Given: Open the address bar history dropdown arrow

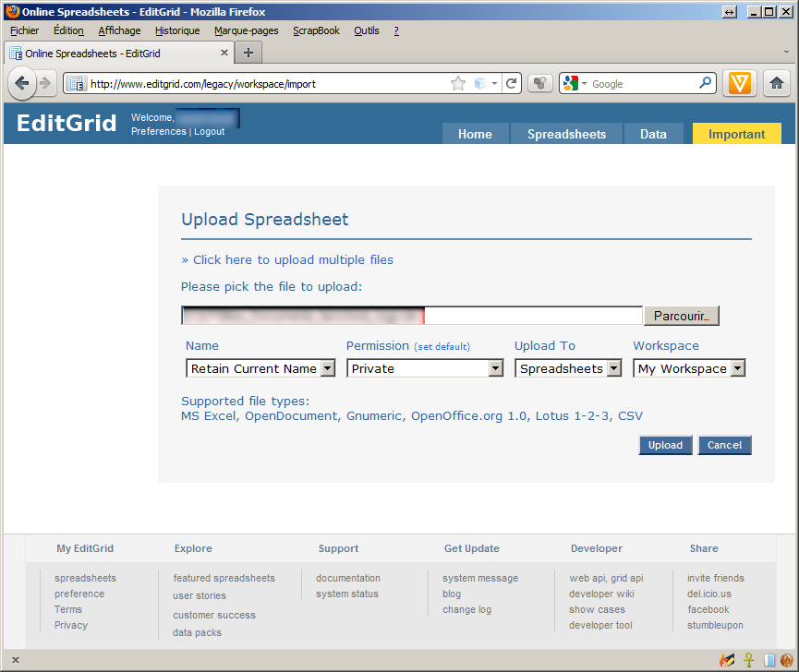Looking at the screenshot, I should (x=494, y=83).
